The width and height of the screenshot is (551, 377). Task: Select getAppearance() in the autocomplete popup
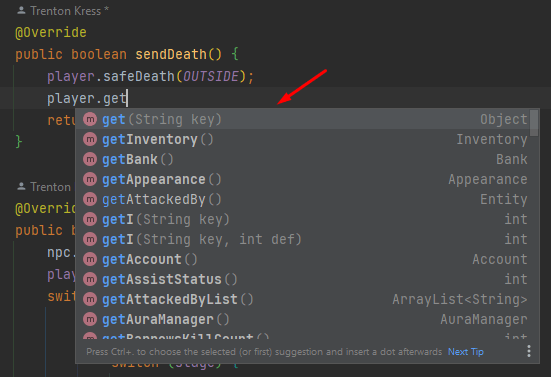click(x=303, y=180)
